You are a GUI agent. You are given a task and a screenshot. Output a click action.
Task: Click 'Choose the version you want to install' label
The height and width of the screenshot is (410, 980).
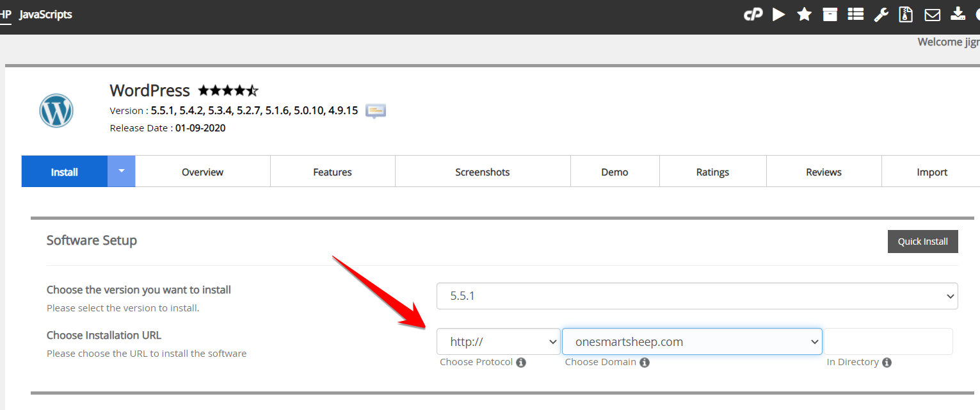[139, 290]
